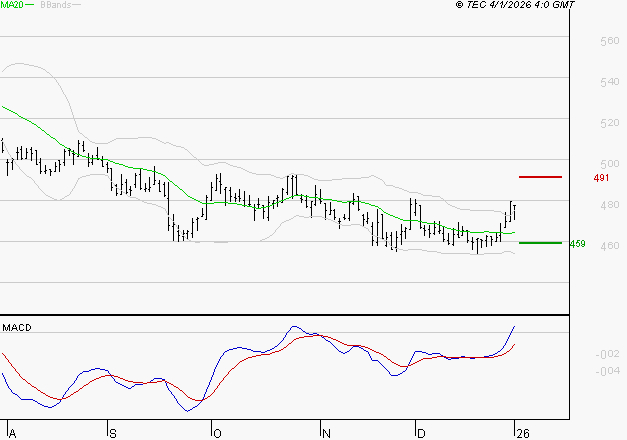Click the O month label on time axis
The width and height of the screenshot is (627, 440).
tap(217, 434)
